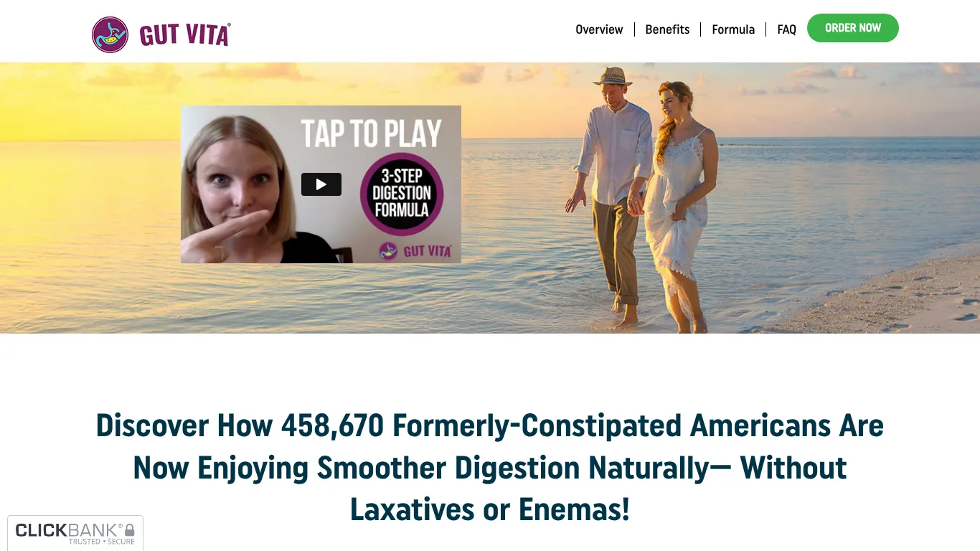This screenshot has width=980, height=551.
Task: Go to the Benefits section link
Action: [667, 29]
